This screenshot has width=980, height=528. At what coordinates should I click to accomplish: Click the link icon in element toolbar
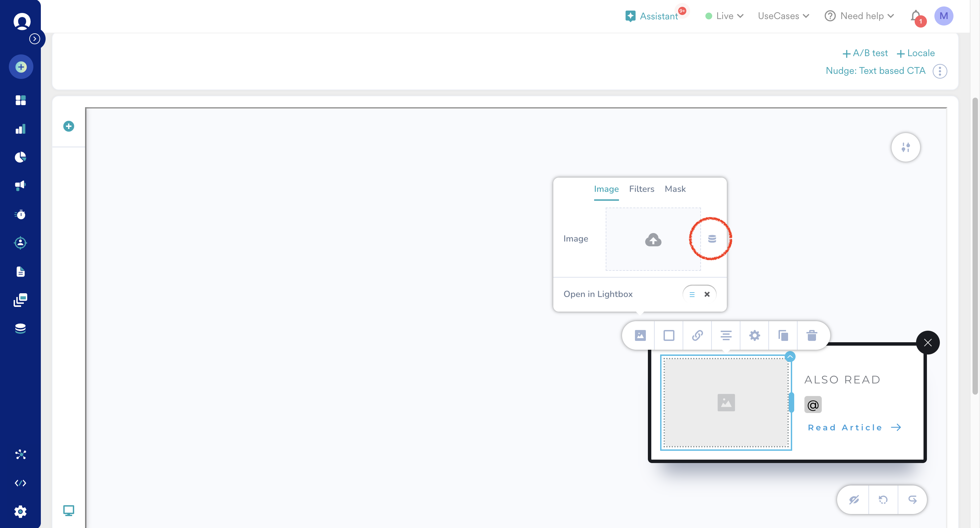click(x=697, y=335)
